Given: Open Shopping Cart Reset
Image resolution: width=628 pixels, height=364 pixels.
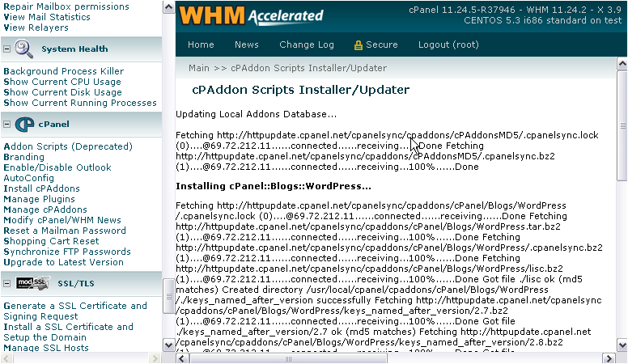Looking at the screenshot, I should tap(51, 241).
